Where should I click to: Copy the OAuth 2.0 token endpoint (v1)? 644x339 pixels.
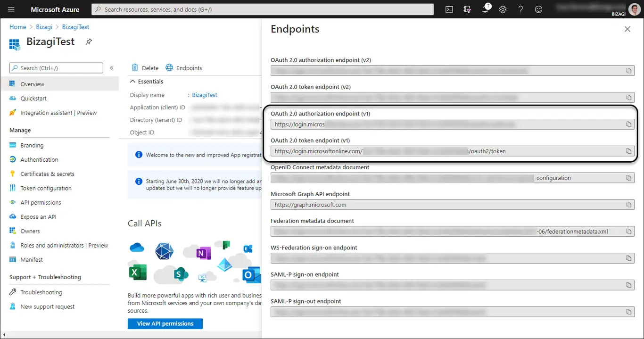click(x=628, y=151)
